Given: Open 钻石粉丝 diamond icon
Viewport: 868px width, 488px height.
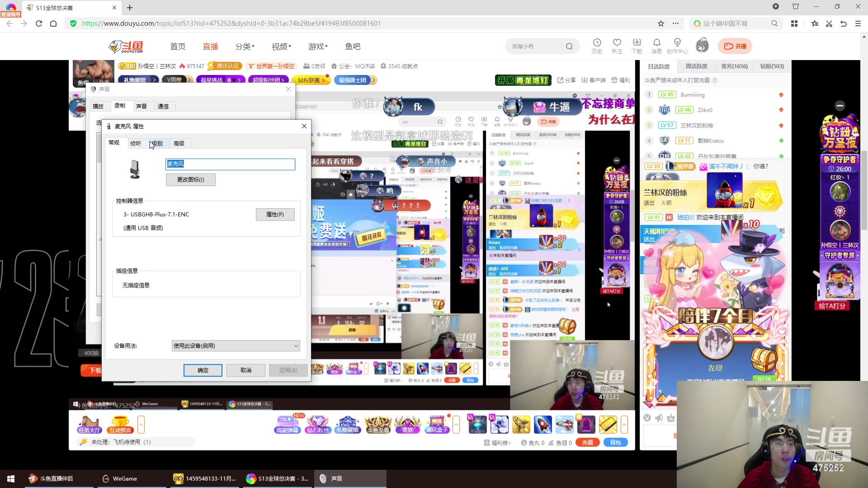Looking at the screenshot, I should [x=318, y=425].
